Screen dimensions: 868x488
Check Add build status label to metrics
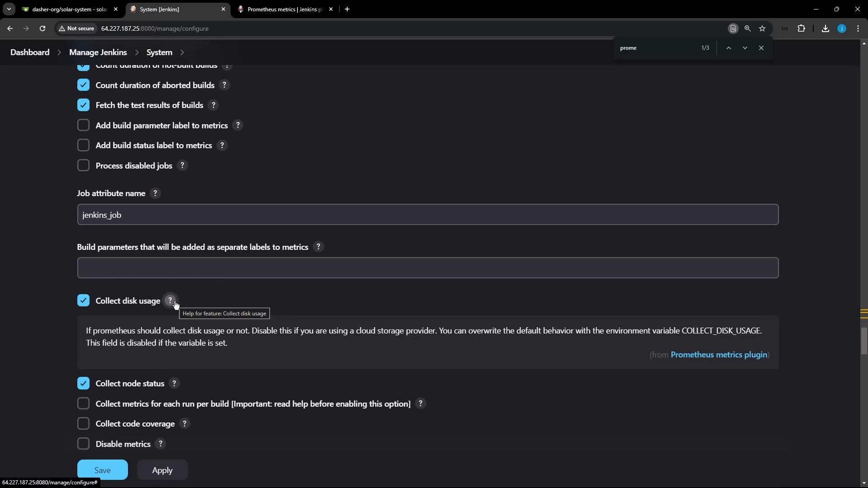point(83,145)
